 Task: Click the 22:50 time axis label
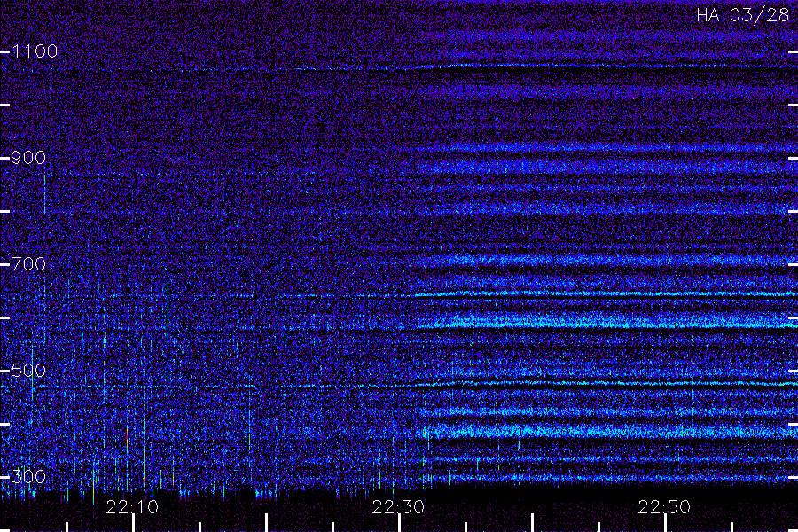(664, 507)
